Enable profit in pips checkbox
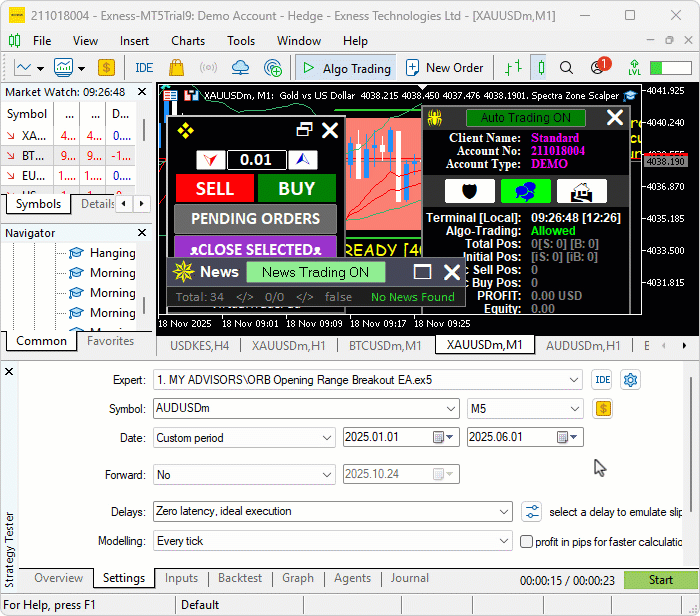 (x=527, y=541)
